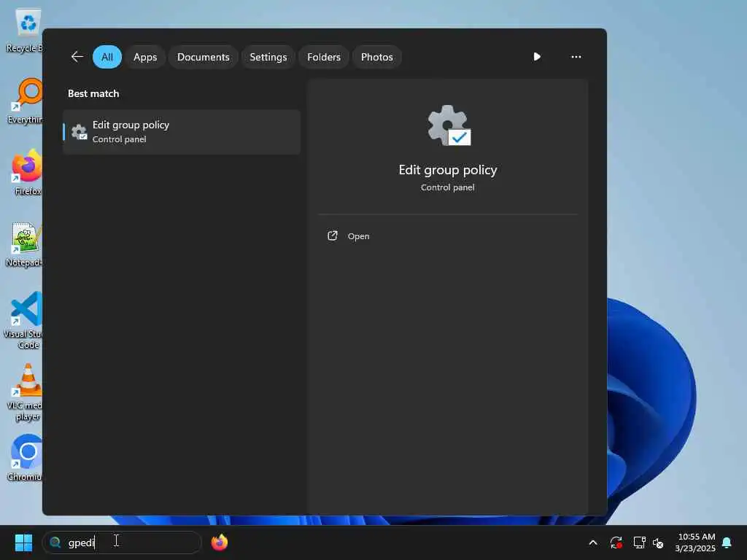The width and height of the screenshot is (747, 560).
Task: Select the Everything desktop shortcut
Action: [25, 101]
